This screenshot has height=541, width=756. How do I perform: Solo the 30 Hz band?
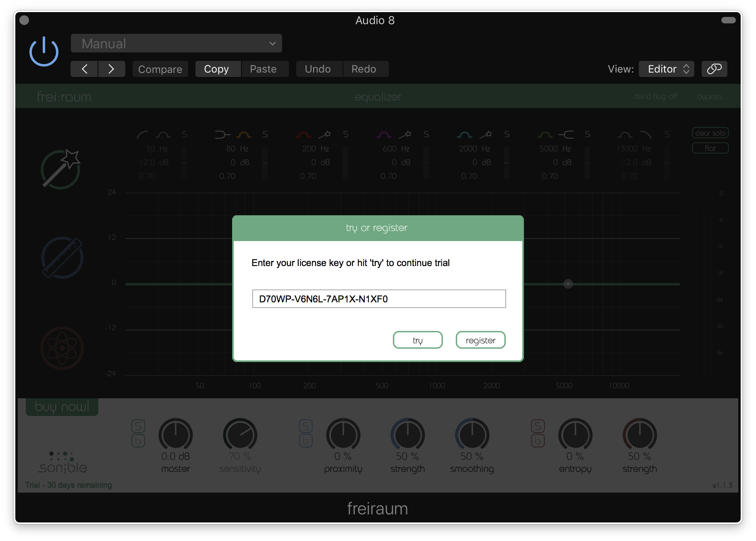185,134
